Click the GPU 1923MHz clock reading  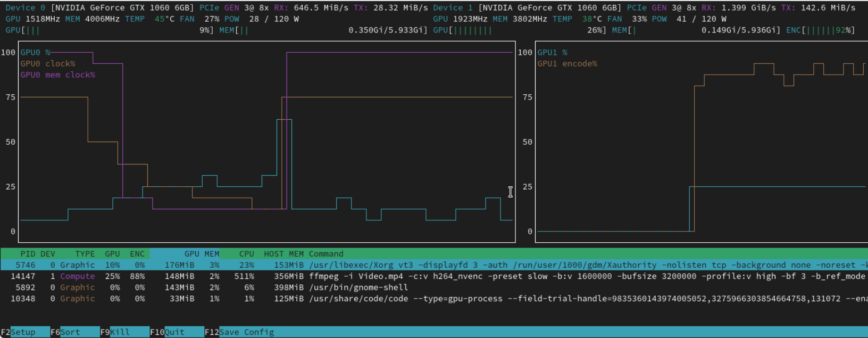tap(461, 19)
